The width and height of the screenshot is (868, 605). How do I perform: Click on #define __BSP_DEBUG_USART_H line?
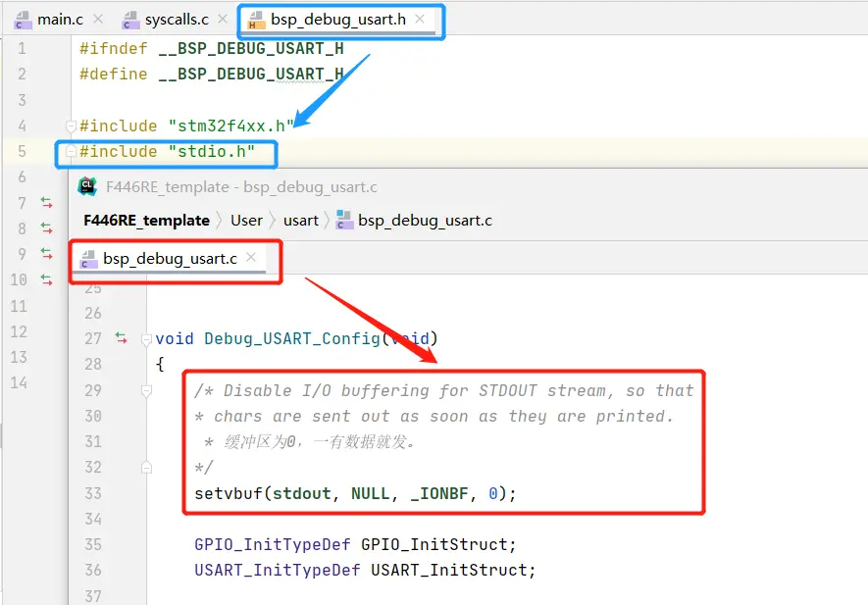(x=212, y=75)
